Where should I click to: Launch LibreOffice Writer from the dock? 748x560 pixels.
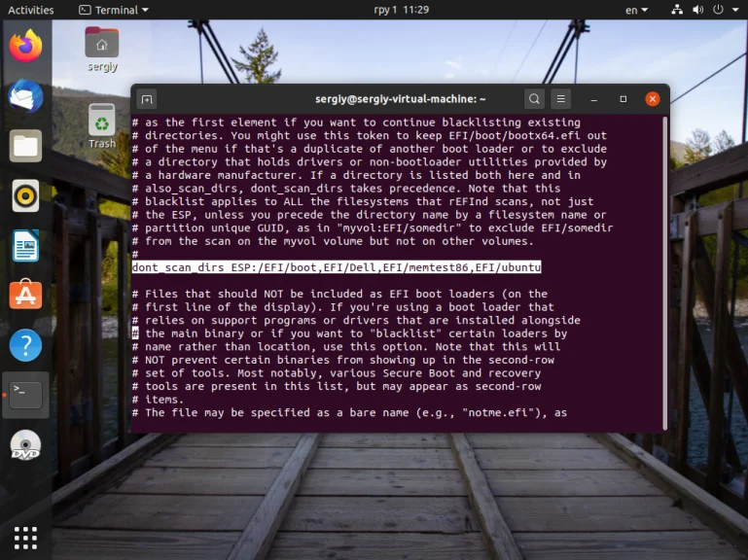point(25,246)
